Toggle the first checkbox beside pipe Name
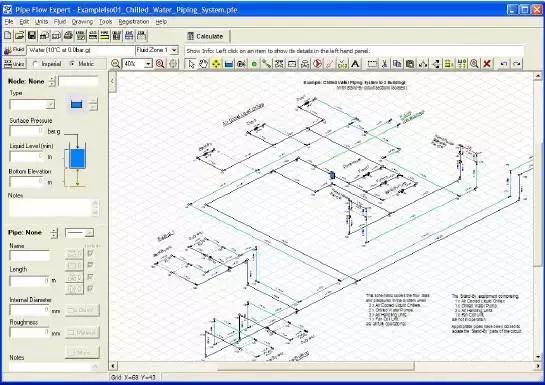Viewport: 545px width, 385px height. [x=90, y=253]
